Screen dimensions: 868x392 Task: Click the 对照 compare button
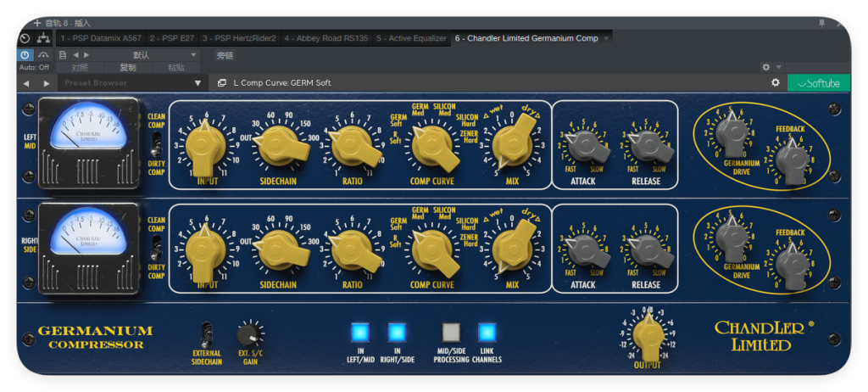[x=80, y=68]
